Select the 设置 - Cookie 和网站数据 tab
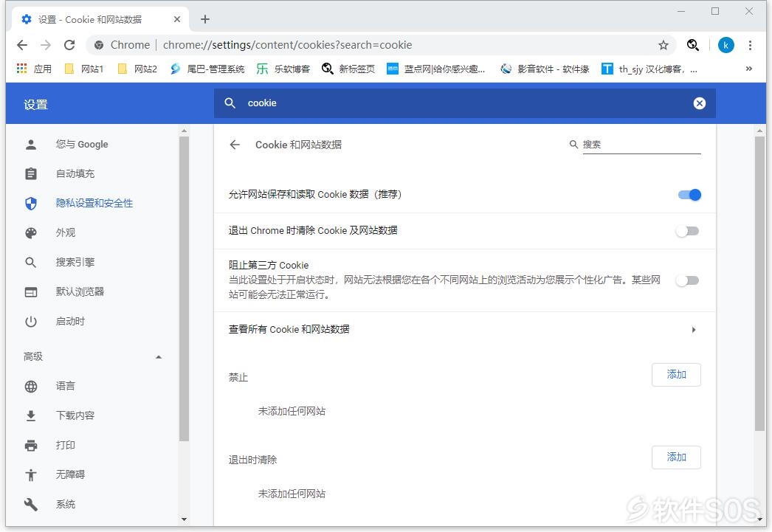This screenshot has height=532, width=772. 100,20
